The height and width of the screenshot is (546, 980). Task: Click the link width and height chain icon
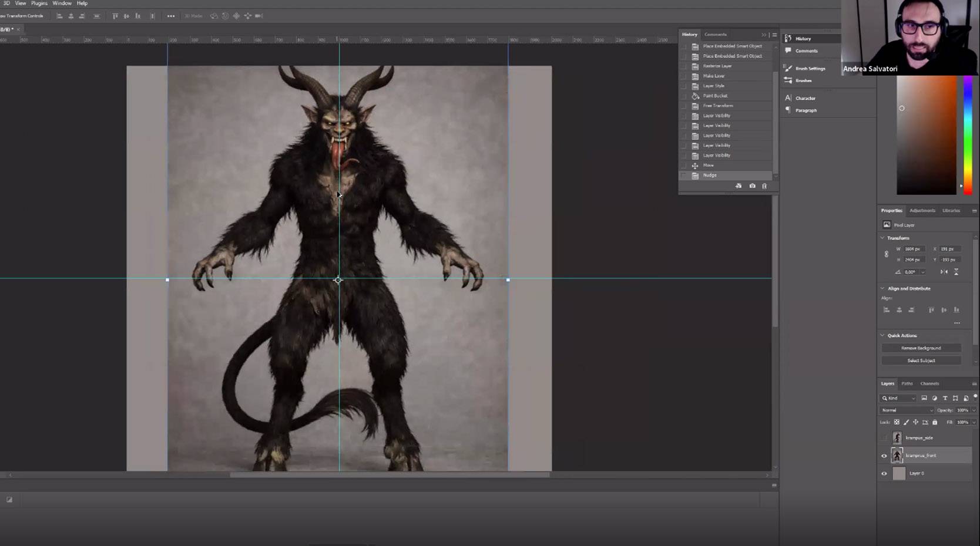click(887, 254)
